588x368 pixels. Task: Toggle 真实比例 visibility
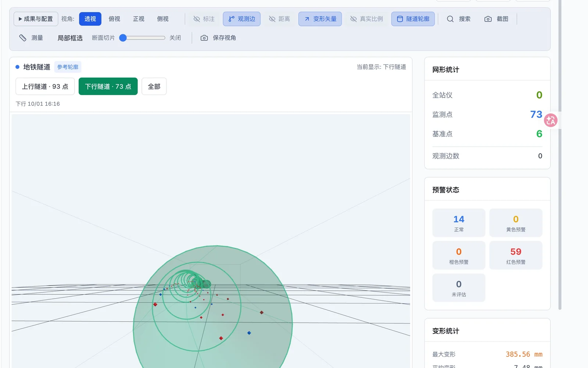(366, 19)
